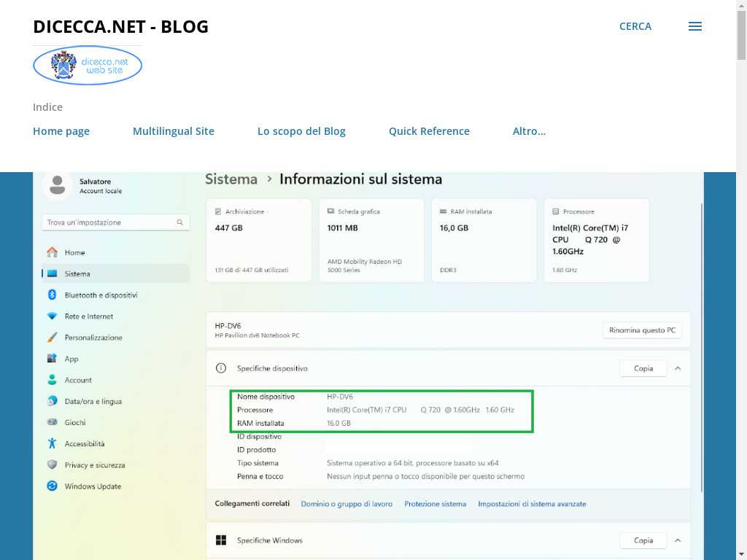747x560 pixels.
Task: Open Dominio o gruppo di lavoro link
Action: coord(347,504)
